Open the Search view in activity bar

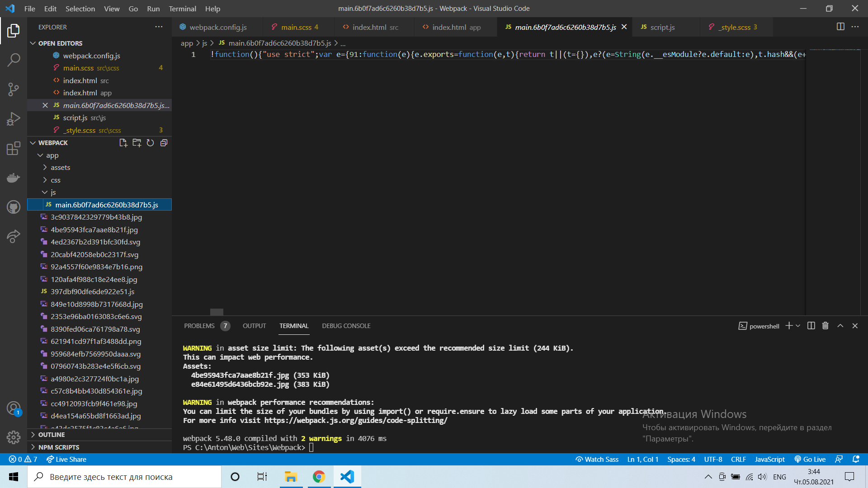14,60
